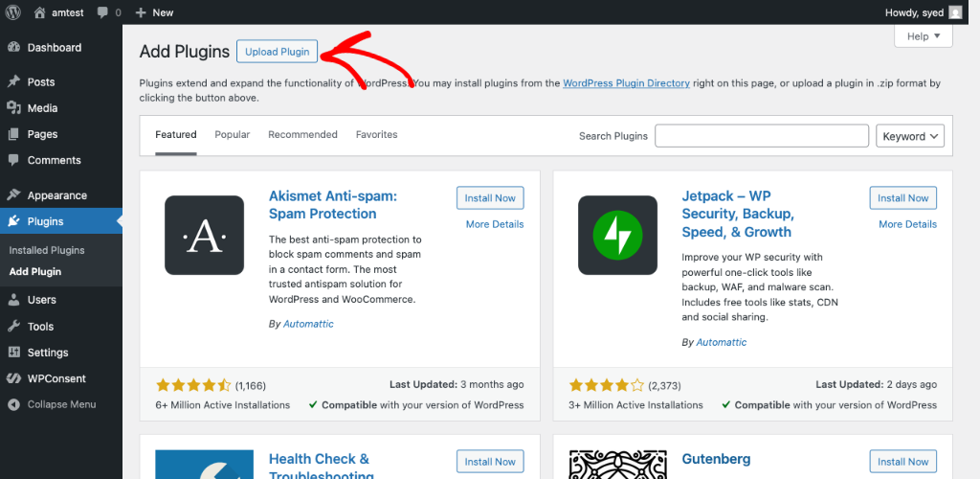Click the Users icon in sidebar
The image size is (980, 479).
[13, 300]
